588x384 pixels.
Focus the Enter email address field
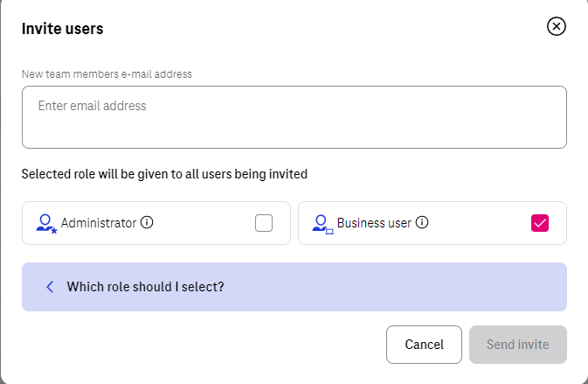click(x=294, y=117)
